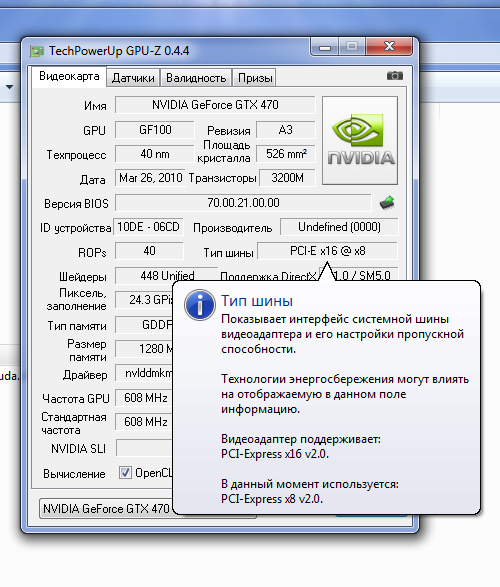Click the Производитель field Undefined (0000)

(x=339, y=227)
